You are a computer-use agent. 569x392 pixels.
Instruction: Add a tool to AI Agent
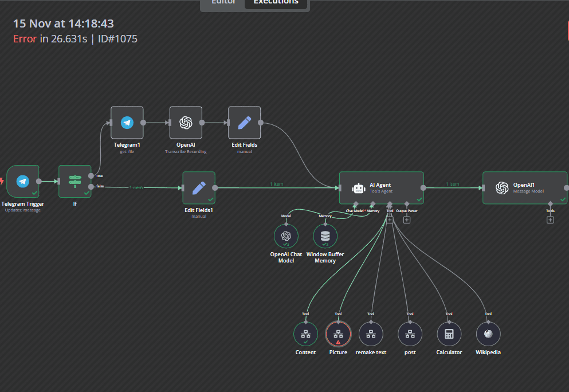390,220
